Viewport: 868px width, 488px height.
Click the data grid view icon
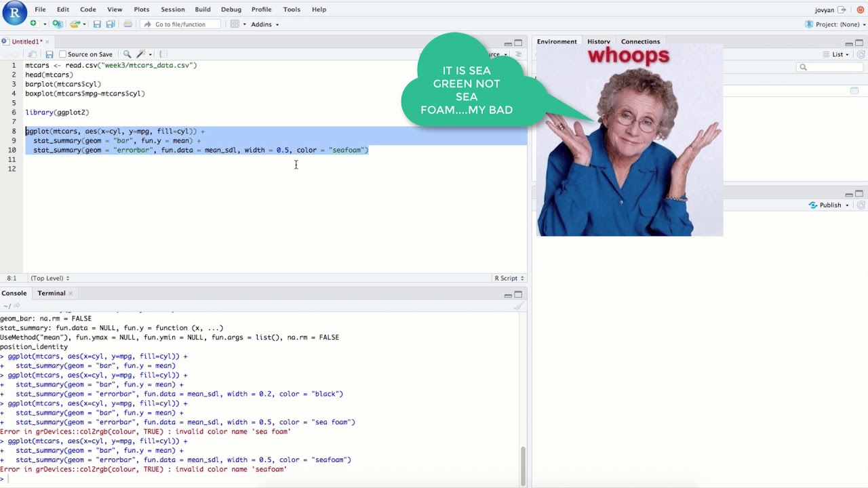pos(854,91)
